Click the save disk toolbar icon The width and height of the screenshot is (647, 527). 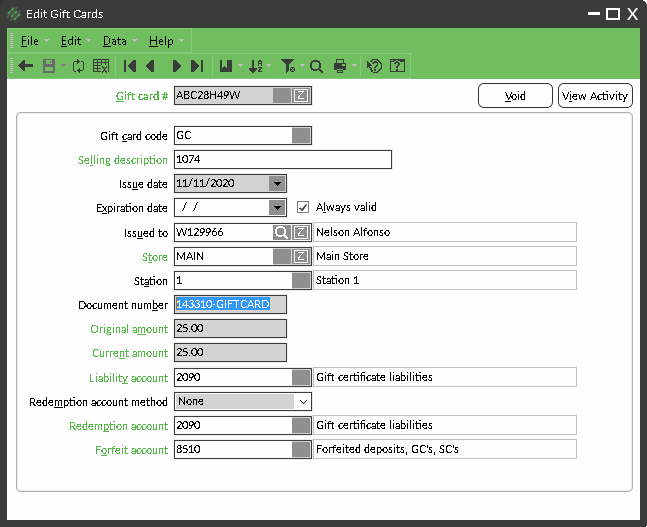[x=49, y=66]
